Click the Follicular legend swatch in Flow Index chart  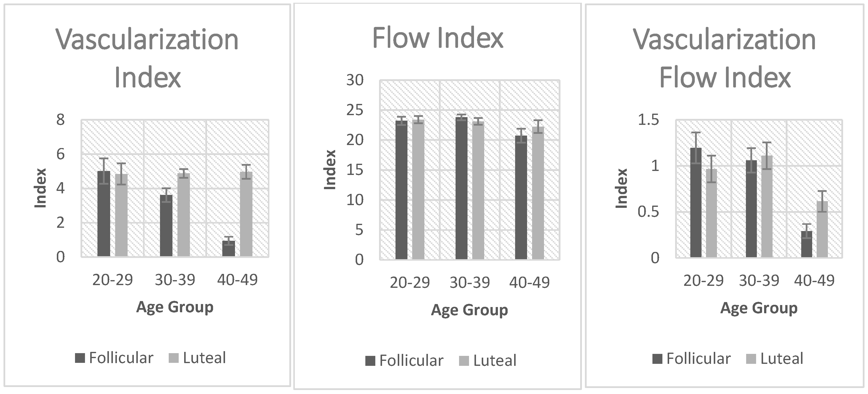point(370,361)
